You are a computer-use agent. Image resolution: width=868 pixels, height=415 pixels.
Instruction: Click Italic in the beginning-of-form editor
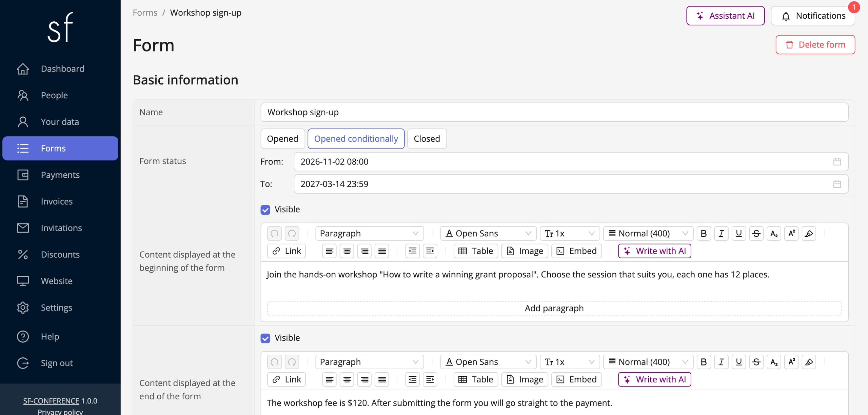pos(721,233)
